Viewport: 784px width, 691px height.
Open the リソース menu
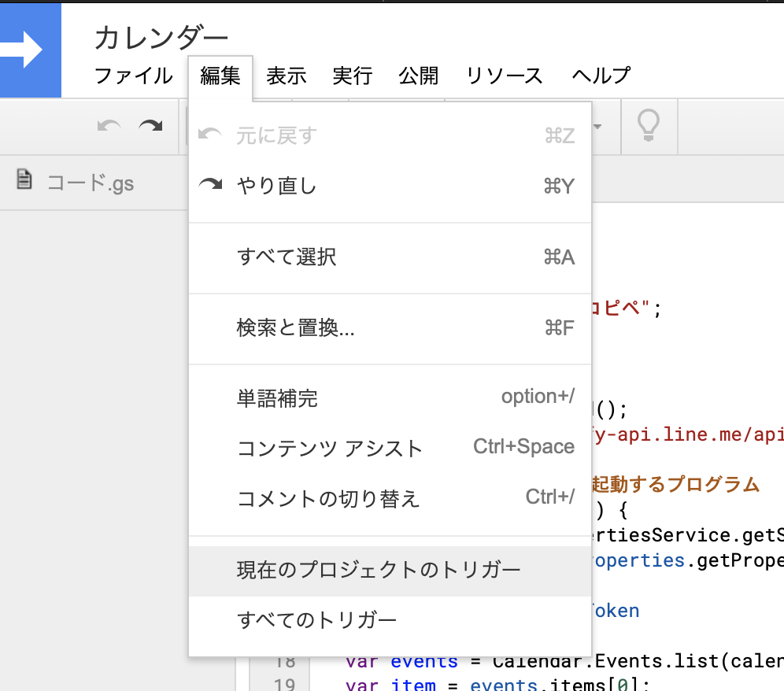pos(504,76)
